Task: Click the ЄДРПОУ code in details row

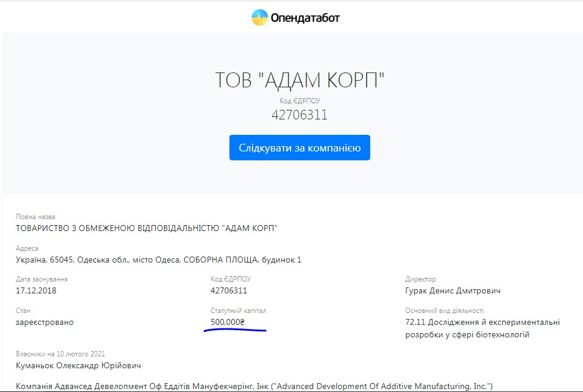Action: coord(229,291)
